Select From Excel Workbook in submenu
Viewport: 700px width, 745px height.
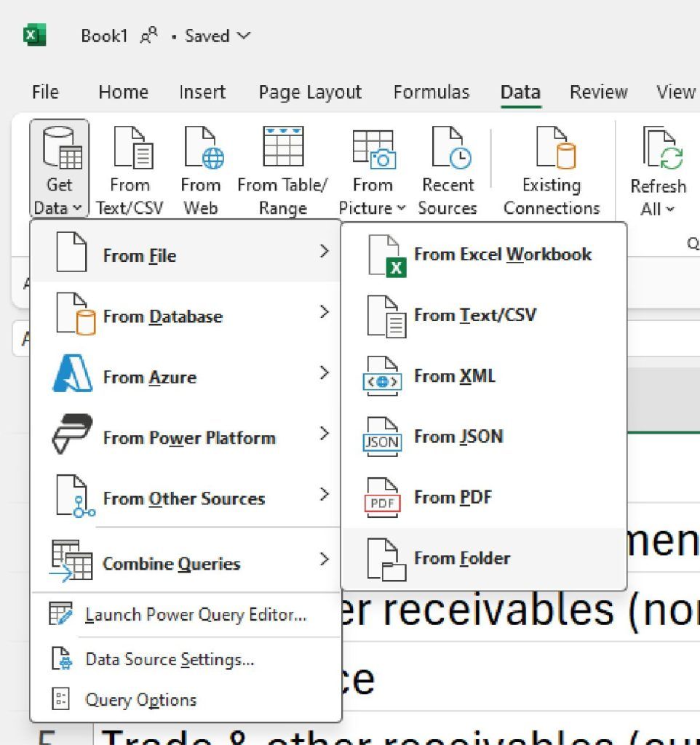pyautogui.click(x=484, y=255)
